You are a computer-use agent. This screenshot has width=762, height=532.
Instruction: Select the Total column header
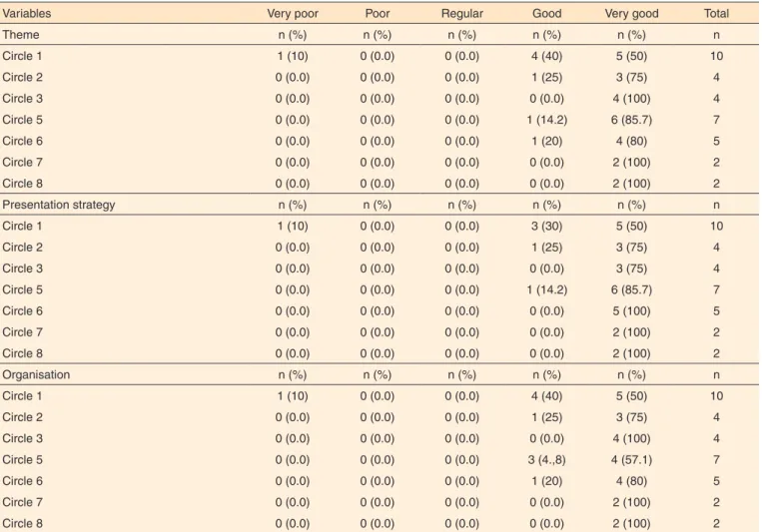click(x=716, y=14)
